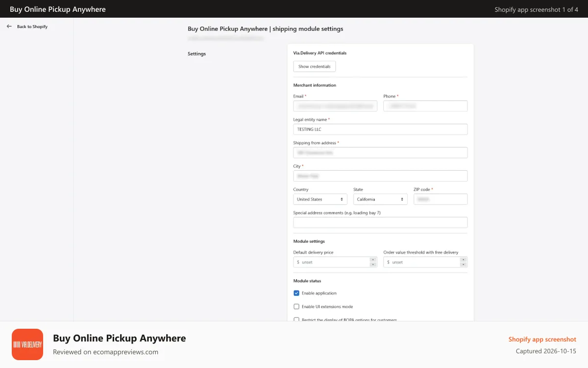Click the shipping module settings page title
The image size is (588, 368).
(x=266, y=29)
